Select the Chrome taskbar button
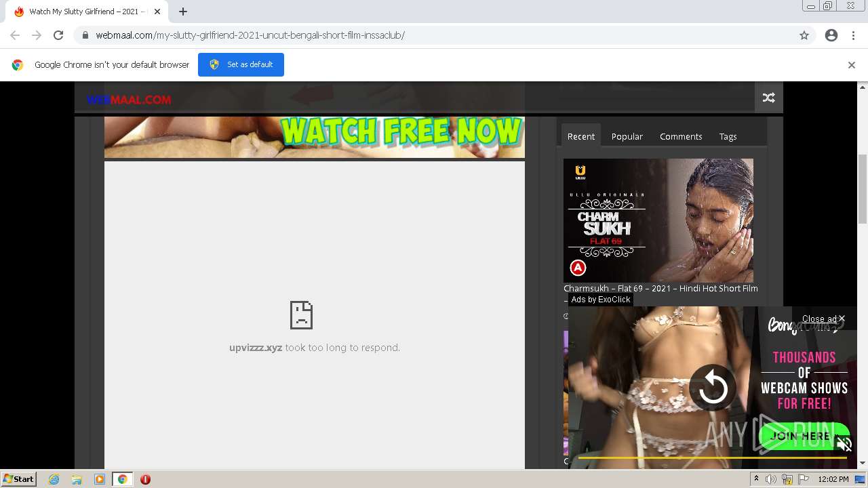Viewport: 868px width, 488px height. coord(123,479)
